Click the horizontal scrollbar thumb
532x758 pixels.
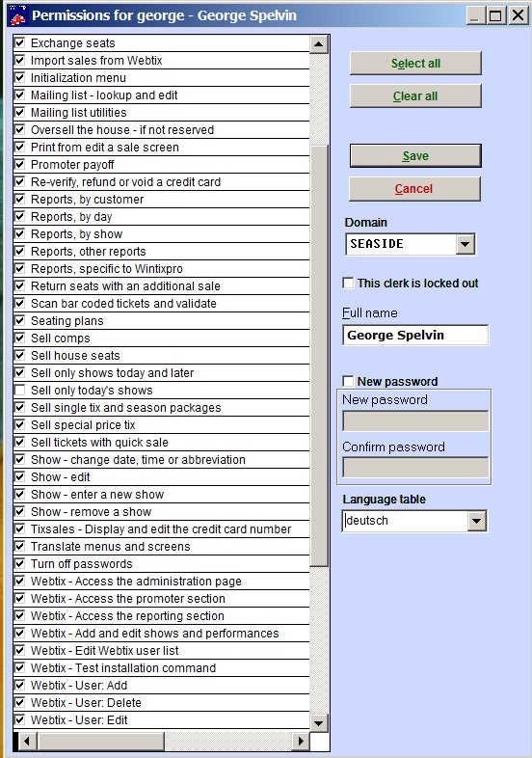(100, 741)
